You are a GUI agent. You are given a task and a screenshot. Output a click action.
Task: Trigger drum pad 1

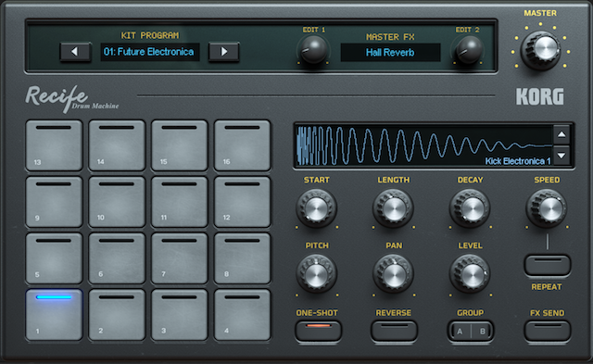click(54, 315)
